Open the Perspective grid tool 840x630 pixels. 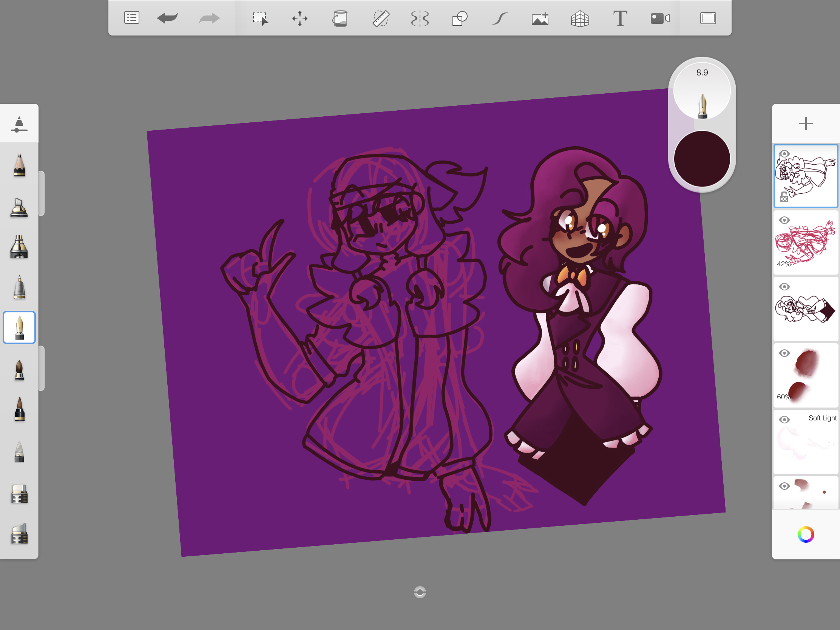tap(580, 18)
